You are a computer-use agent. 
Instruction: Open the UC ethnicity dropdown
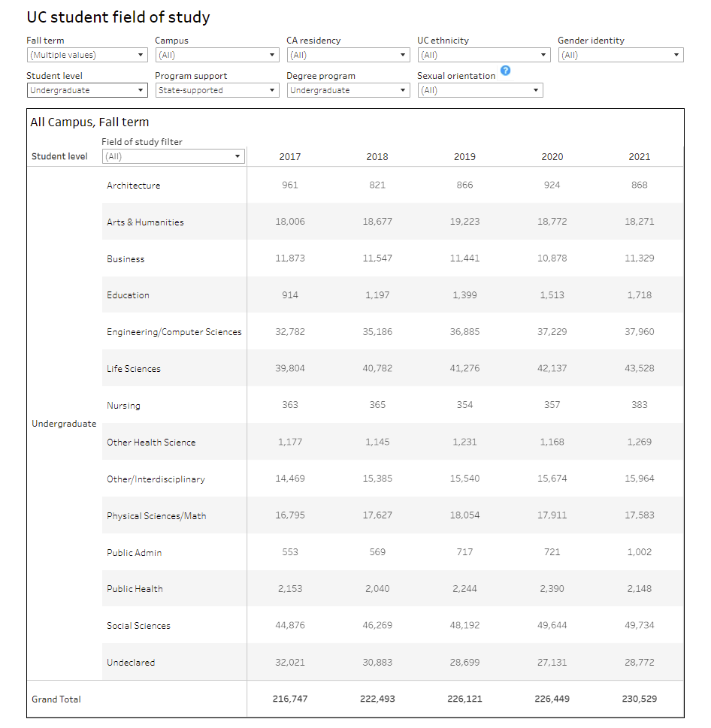coord(484,55)
